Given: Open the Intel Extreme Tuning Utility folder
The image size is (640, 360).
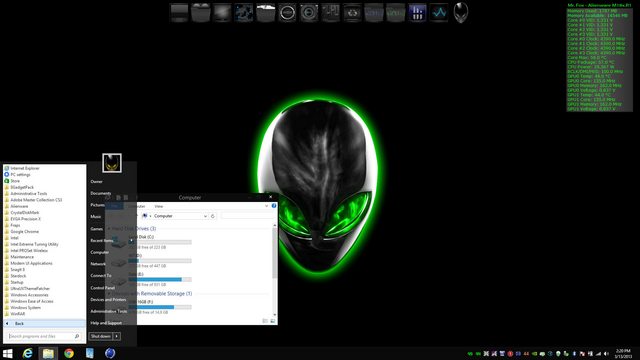Looking at the screenshot, I should [34, 244].
